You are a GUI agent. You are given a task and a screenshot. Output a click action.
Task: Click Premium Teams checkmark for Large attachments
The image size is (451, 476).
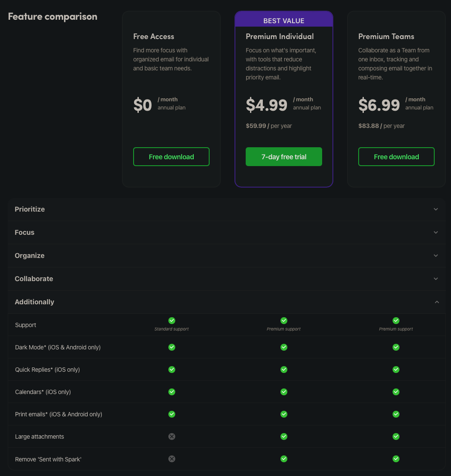pos(396,436)
